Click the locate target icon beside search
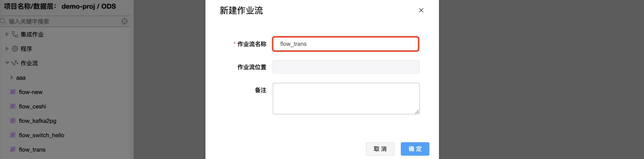This screenshot has height=159, width=644. point(124,21)
